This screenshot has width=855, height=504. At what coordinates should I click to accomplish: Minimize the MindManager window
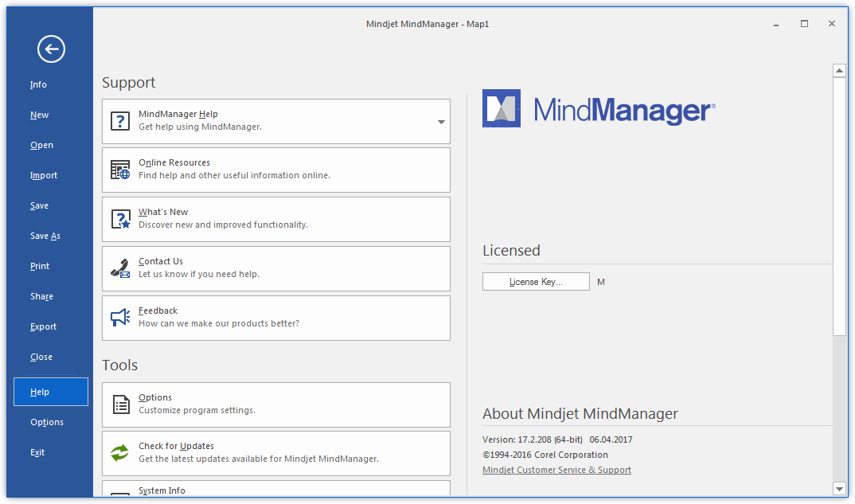776,24
